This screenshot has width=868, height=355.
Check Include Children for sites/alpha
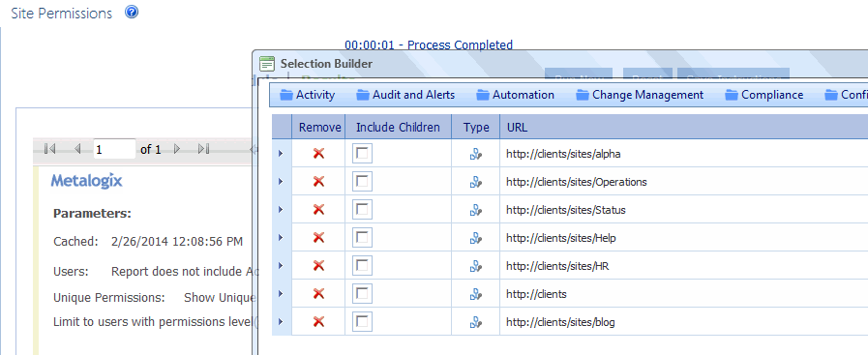point(362,153)
